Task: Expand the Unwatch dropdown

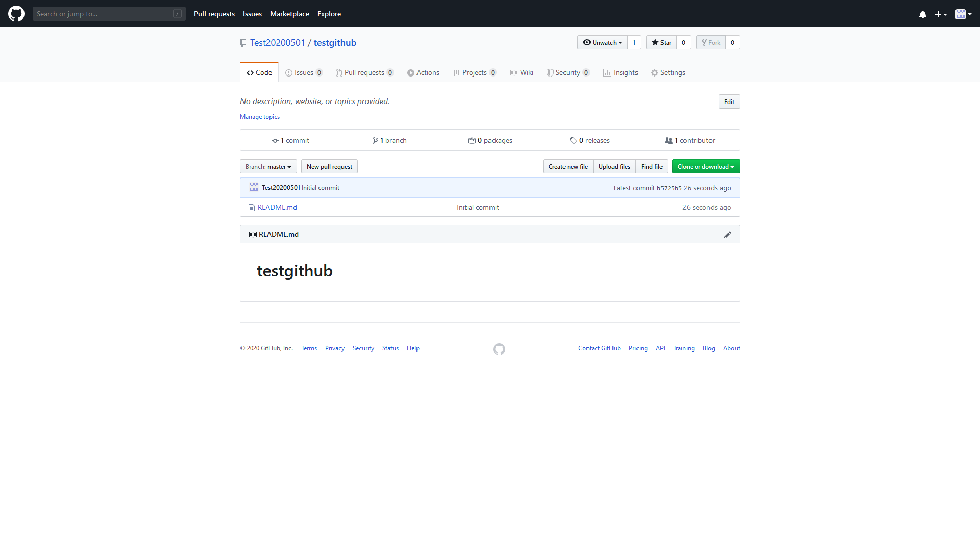Action: [602, 42]
